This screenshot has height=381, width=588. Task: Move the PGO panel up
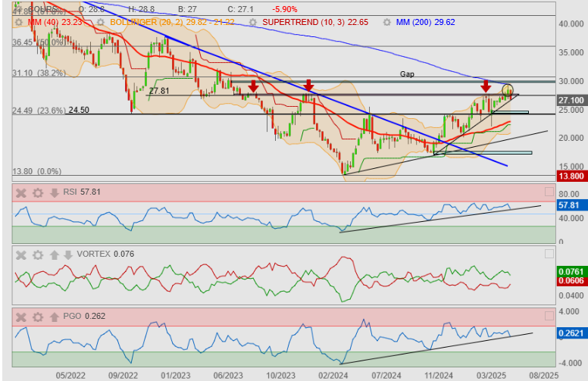tap(55, 317)
